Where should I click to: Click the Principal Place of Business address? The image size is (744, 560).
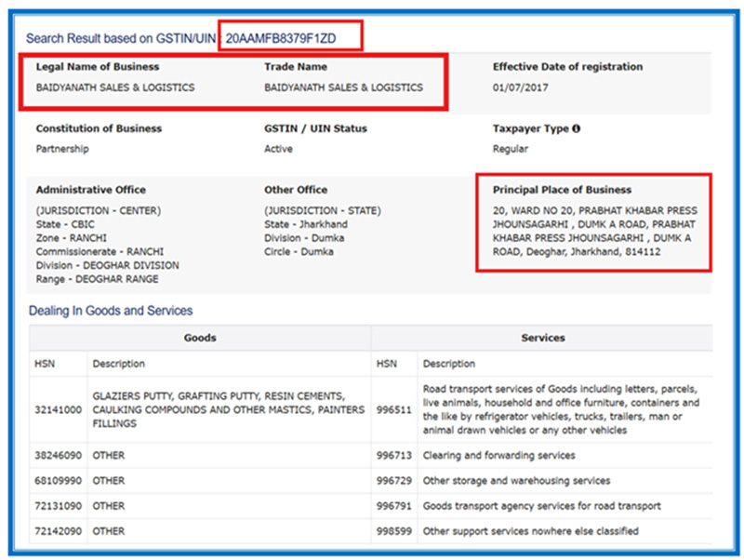click(594, 231)
